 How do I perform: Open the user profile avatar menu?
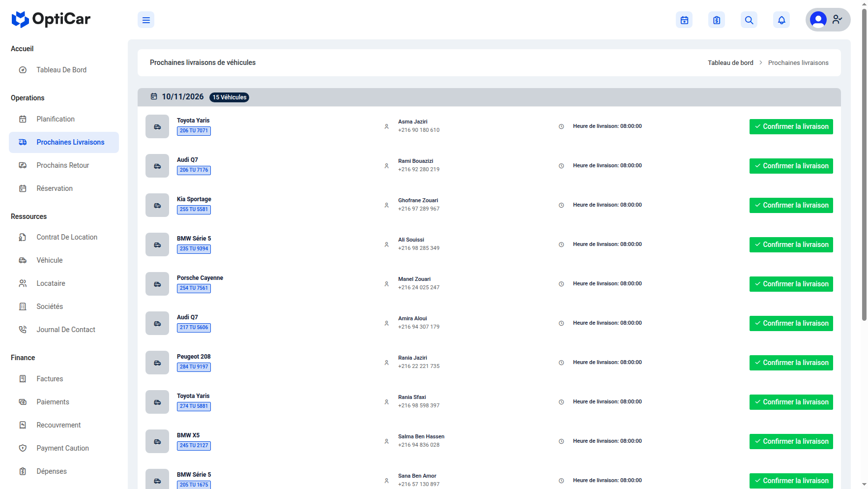pos(828,20)
